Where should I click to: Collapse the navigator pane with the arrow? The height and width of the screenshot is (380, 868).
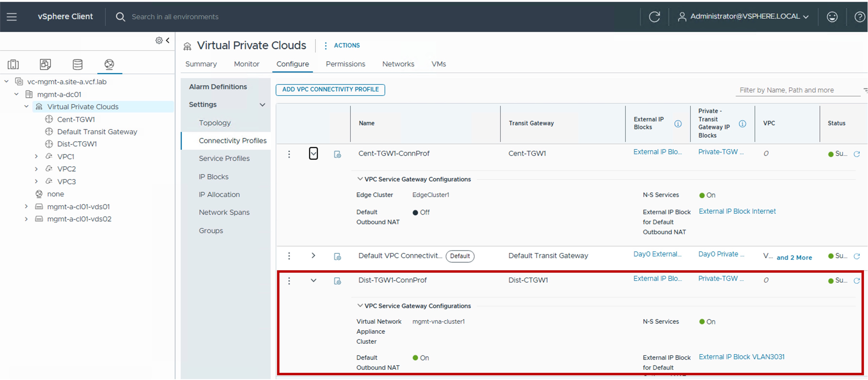pos(168,40)
